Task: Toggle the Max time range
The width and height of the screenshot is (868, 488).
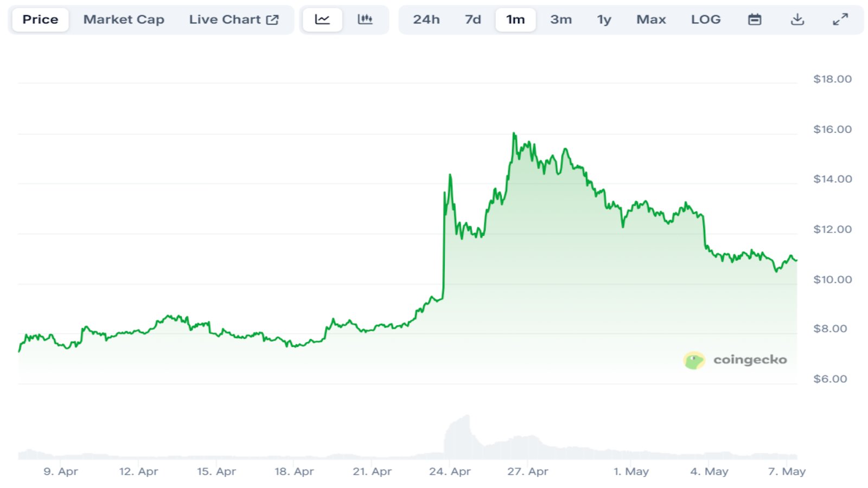Action: coord(651,19)
